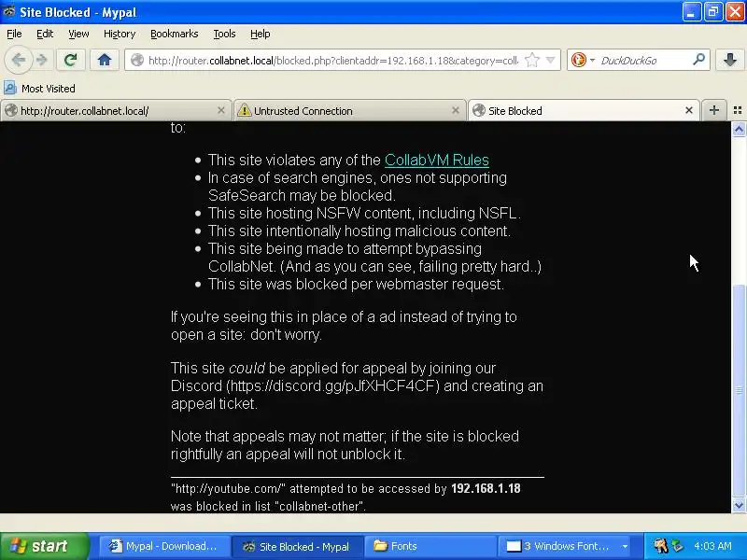The image size is (747, 560).
Task: Select the Site Blocked tab
Action: click(584, 110)
